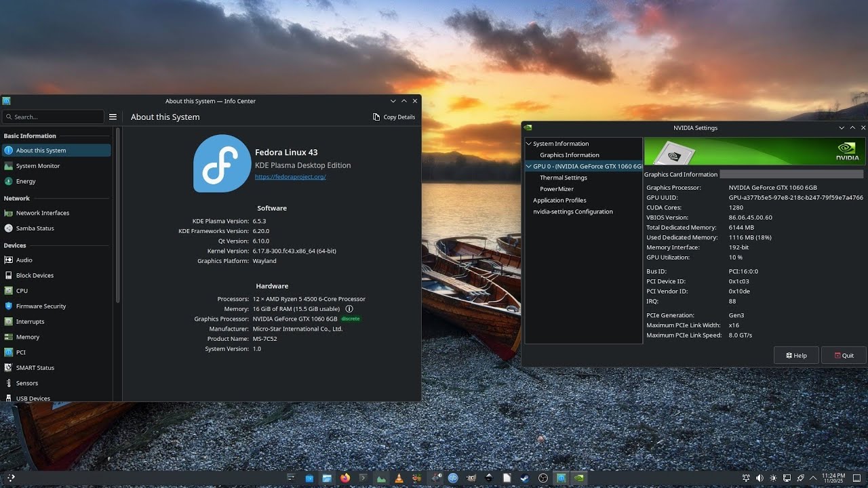Select Memory in Devices list
The width and height of the screenshot is (868, 488).
(57, 337)
